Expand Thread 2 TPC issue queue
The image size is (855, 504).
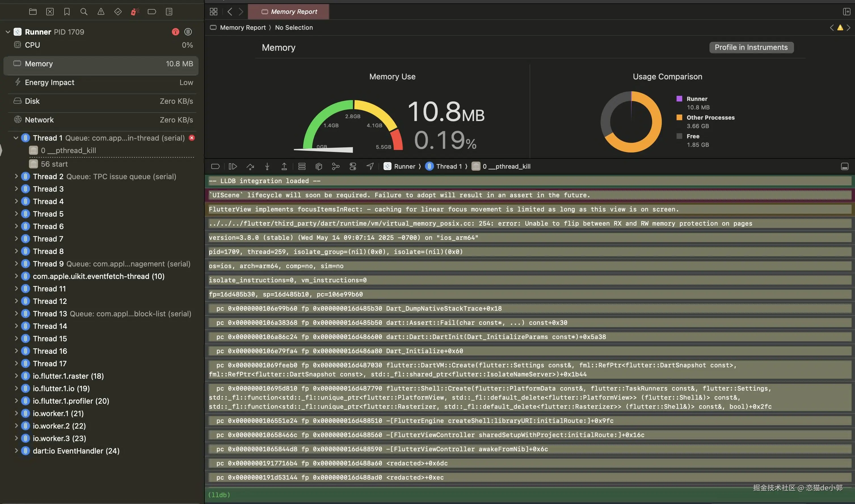pos(16,176)
